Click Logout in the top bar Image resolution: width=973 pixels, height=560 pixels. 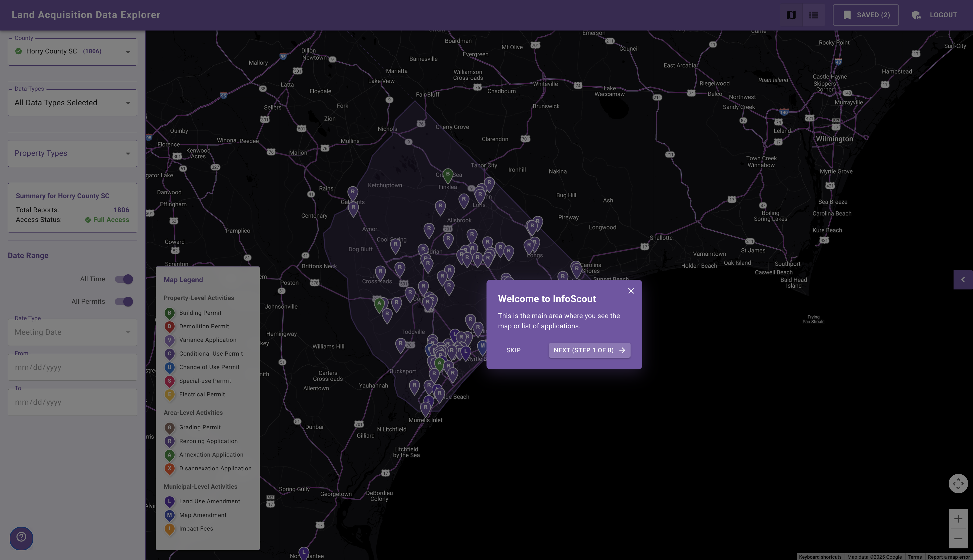coord(943,15)
